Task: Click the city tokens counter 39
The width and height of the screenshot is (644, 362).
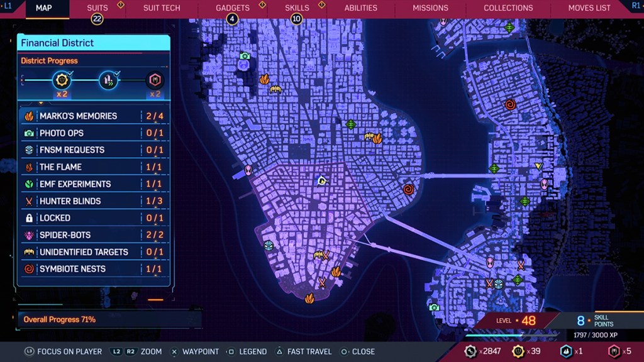Action: click(x=526, y=351)
